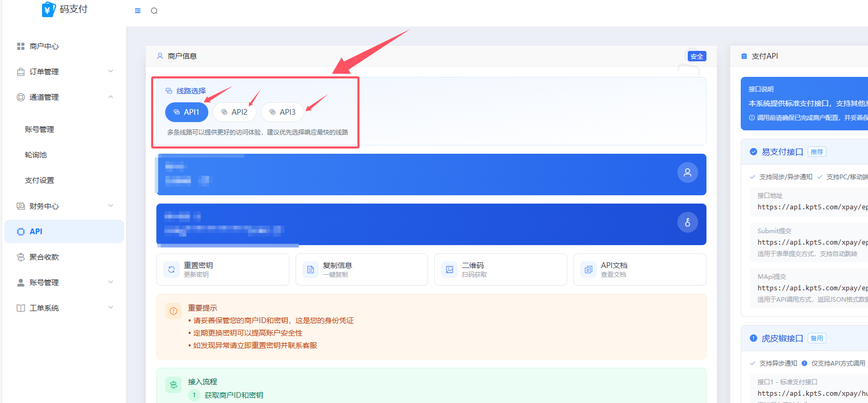Open the 轮询池 submenu item
This screenshot has height=403, width=868.
36,155
